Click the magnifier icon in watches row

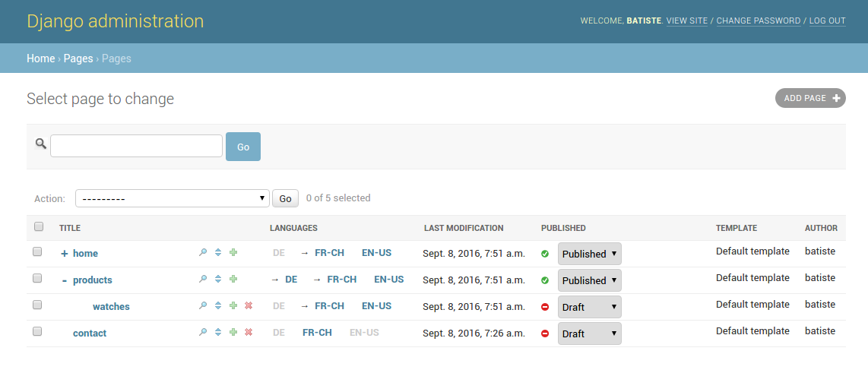(203, 305)
